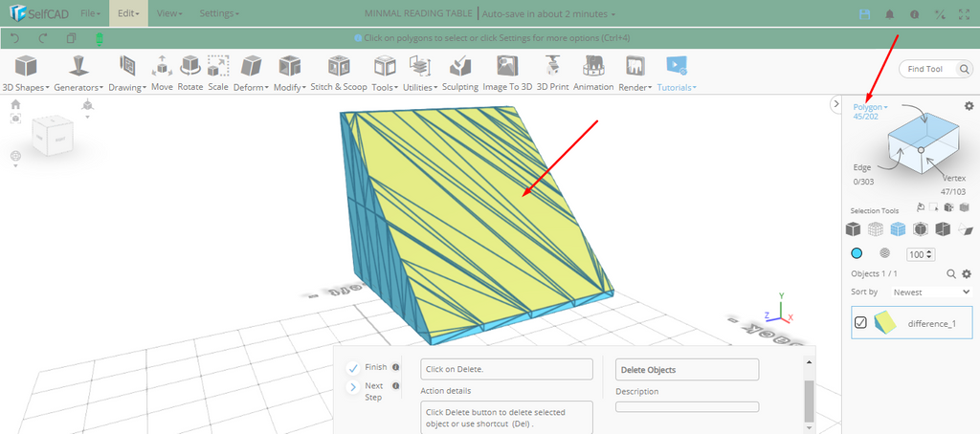Open the Edit menu
The height and width of the screenshot is (434, 980).
(129, 13)
